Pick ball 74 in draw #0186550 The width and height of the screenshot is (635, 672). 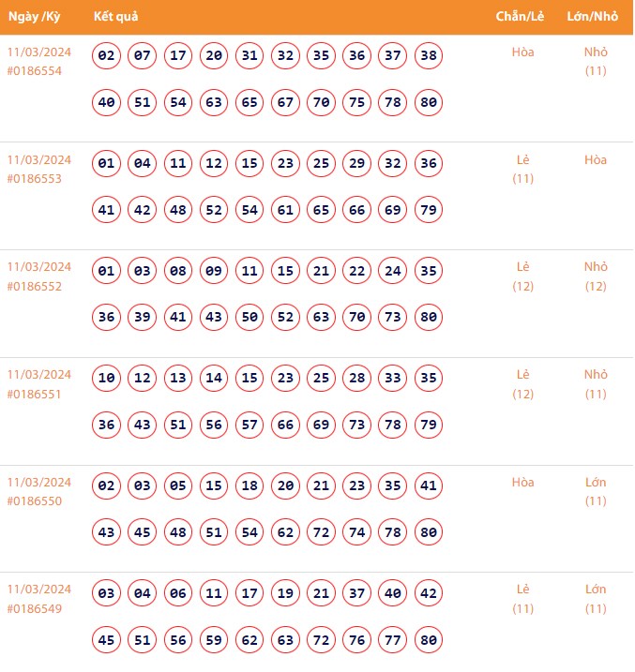coord(356,532)
